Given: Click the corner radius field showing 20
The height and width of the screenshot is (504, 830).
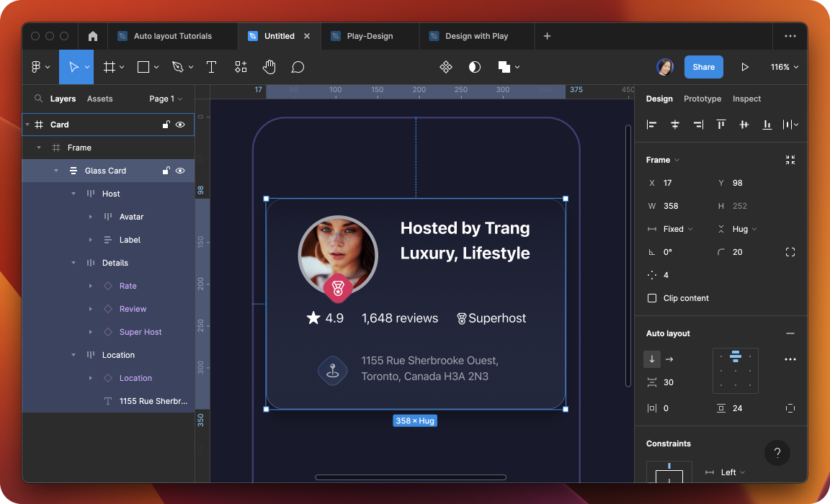Looking at the screenshot, I should (x=737, y=252).
